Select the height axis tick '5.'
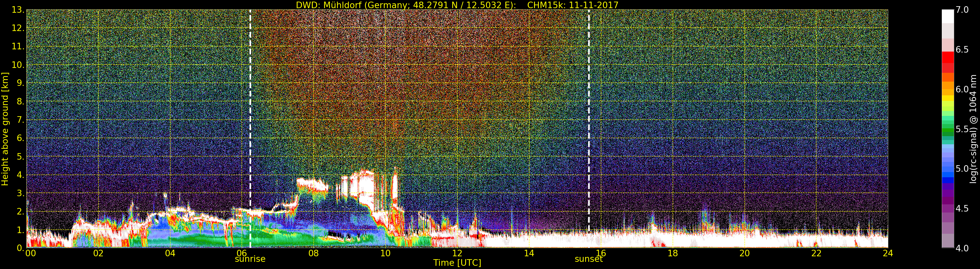This screenshot has width=980, height=269. (20, 157)
